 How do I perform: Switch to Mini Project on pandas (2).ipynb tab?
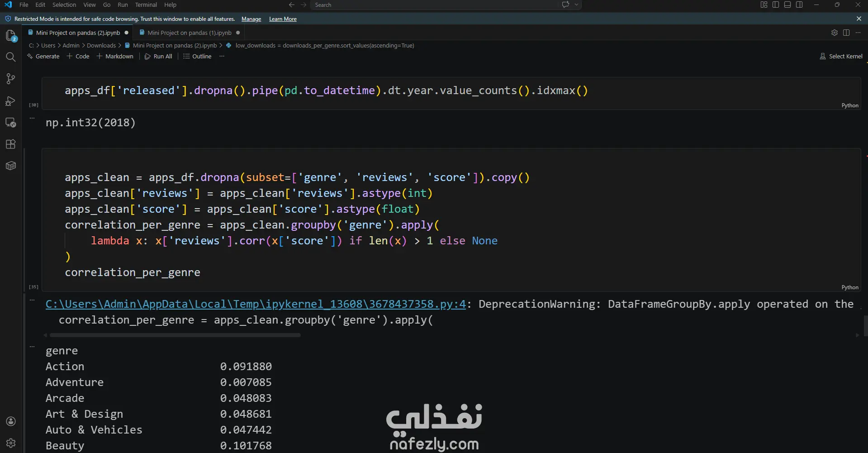coord(78,33)
